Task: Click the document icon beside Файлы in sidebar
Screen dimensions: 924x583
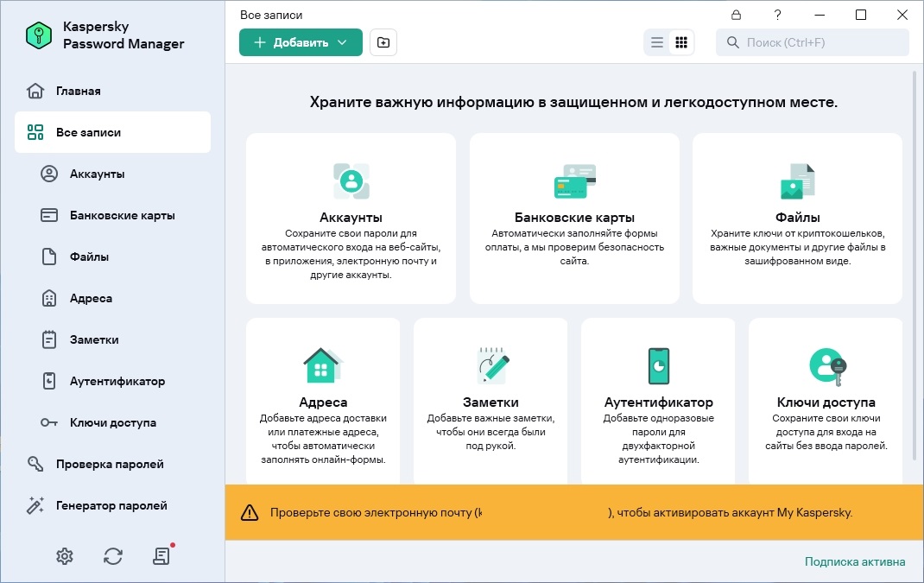Action: pos(49,257)
